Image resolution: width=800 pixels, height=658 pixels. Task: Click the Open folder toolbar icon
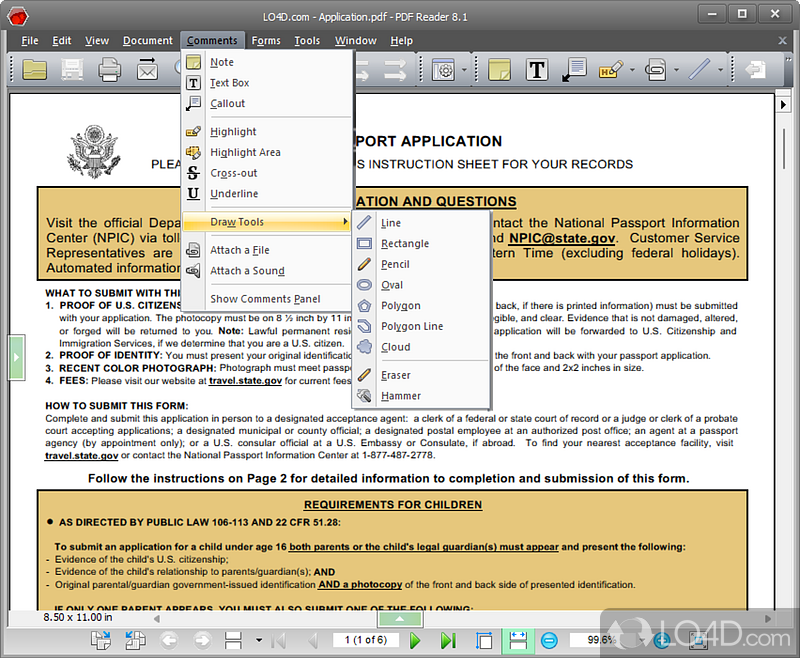[34, 70]
